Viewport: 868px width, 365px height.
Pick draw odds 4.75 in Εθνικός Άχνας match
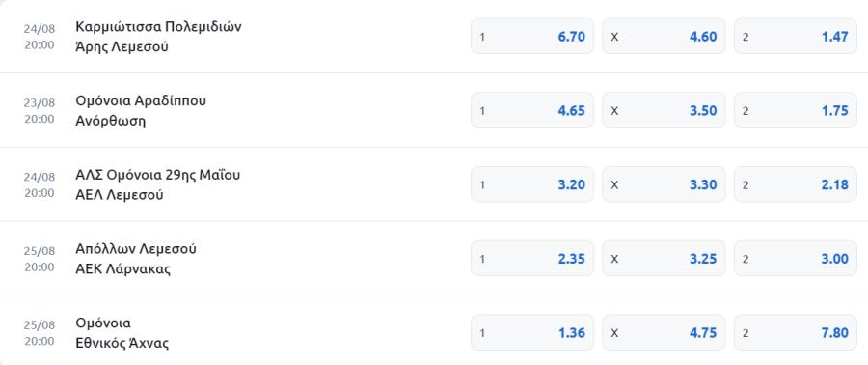[664, 332]
